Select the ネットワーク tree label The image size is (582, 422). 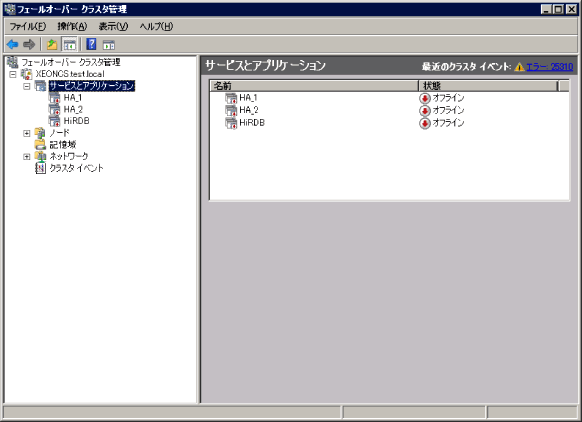pyautogui.click(x=69, y=156)
